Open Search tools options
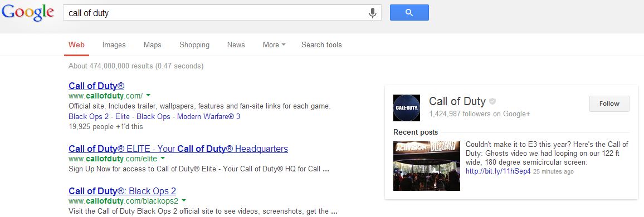The width and height of the screenshot is (644, 217). click(321, 45)
